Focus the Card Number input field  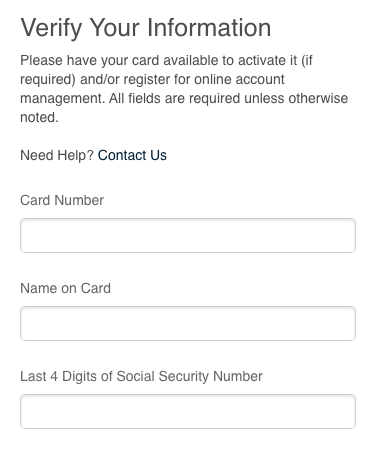click(x=188, y=235)
